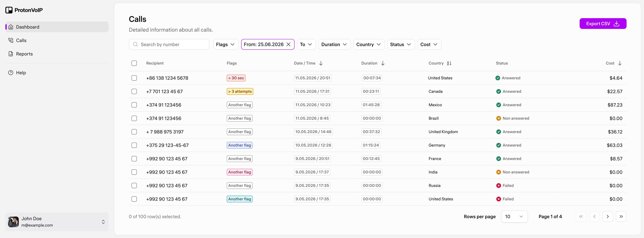The image size is (644, 238).
Task: Toggle the select-all rows checkbox
Action: click(x=134, y=63)
